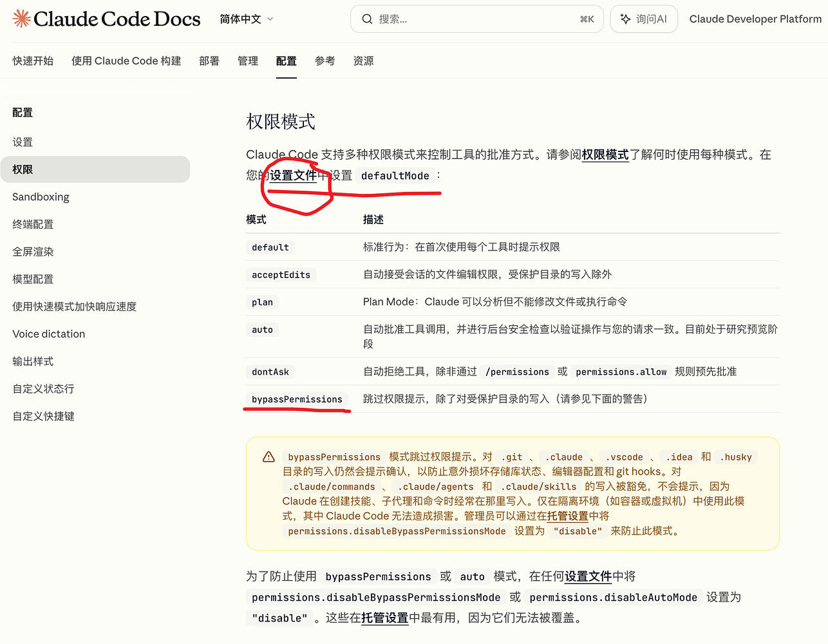828x644 pixels.
Task: Click the sparkle icon in 询问AI
Action: click(x=625, y=19)
